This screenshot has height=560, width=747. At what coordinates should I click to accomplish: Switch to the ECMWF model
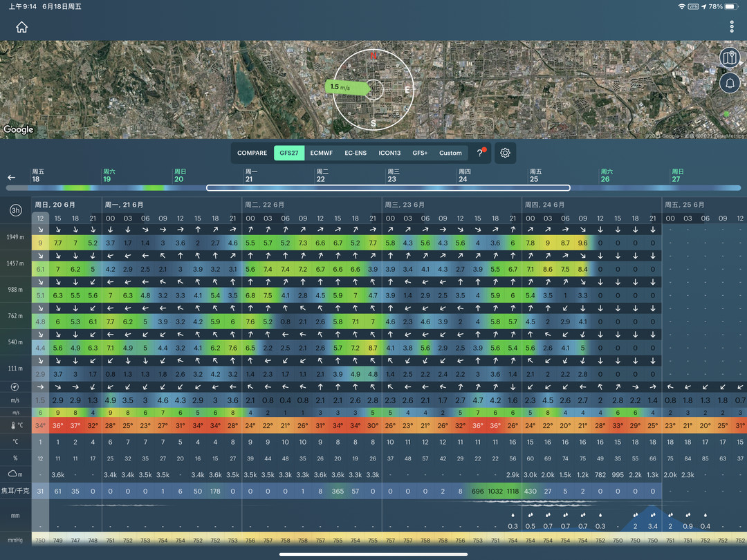tap(322, 153)
